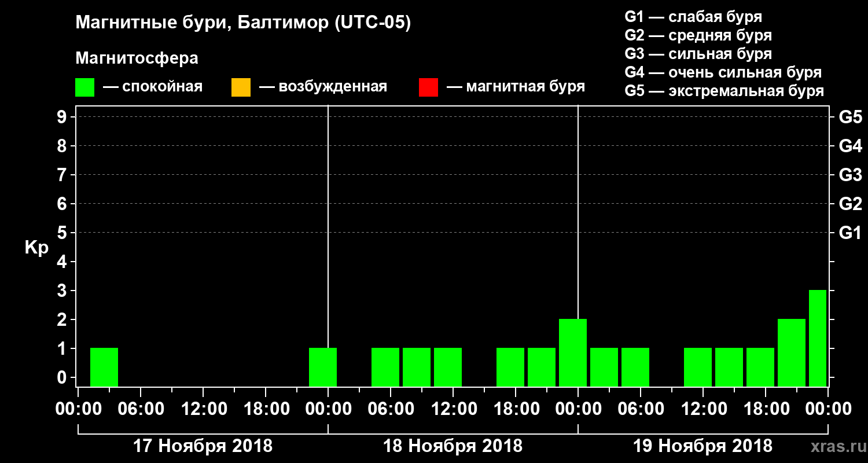
Task: Click the '19 Ноября 2018' date label
Action: (x=703, y=446)
